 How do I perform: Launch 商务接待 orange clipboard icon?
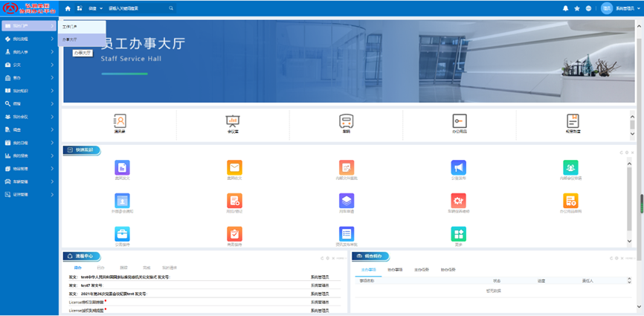(234, 234)
